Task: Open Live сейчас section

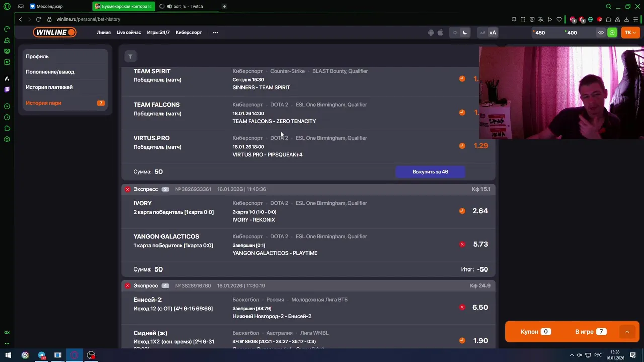Action: click(129, 33)
